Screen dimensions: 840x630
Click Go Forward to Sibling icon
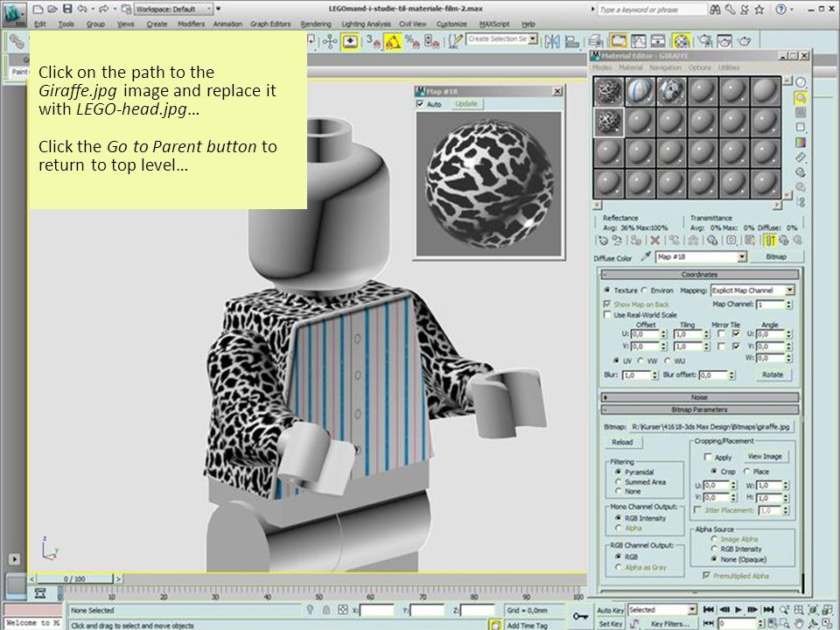tap(798, 241)
